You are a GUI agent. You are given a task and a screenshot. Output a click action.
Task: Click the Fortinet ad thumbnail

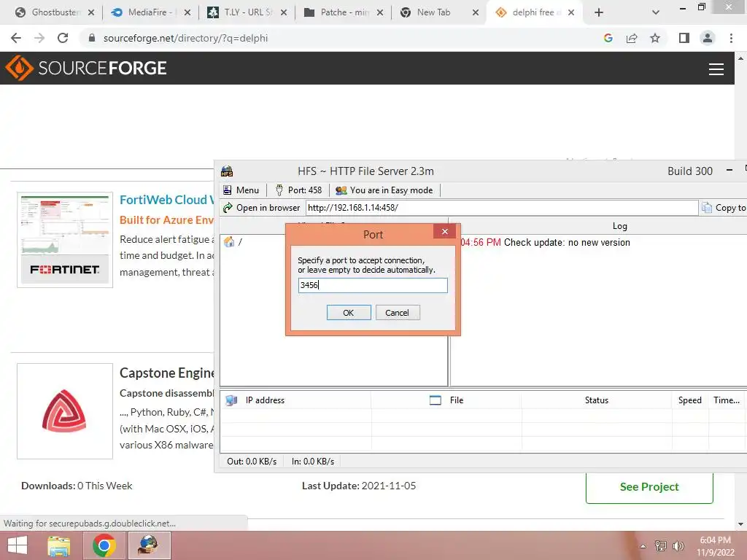(x=65, y=239)
